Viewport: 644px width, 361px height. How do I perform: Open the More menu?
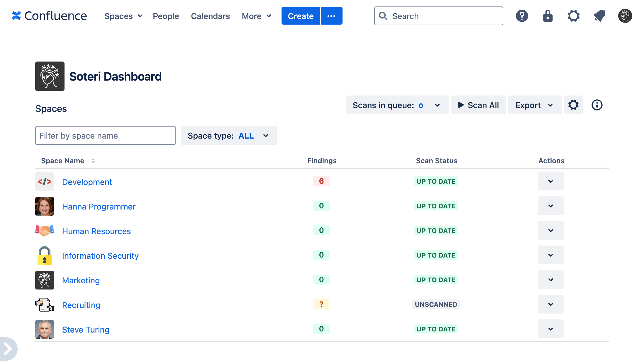(x=256, y=16)
